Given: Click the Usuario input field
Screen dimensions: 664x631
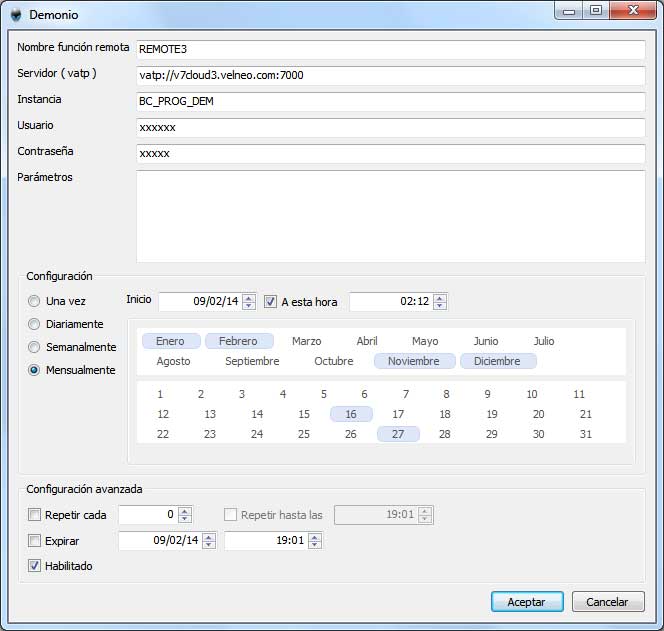Looking at the screenshot, I should [391, 127].
